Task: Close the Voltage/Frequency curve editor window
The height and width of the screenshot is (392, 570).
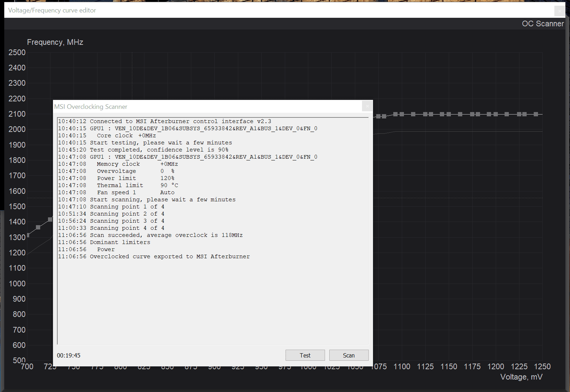Action: click(560, 11)
